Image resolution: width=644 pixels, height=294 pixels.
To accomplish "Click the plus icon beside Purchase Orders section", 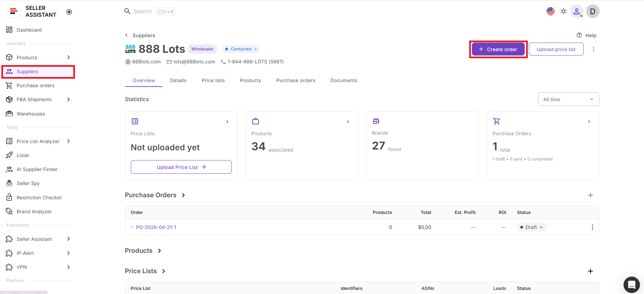I will (591, 195).
